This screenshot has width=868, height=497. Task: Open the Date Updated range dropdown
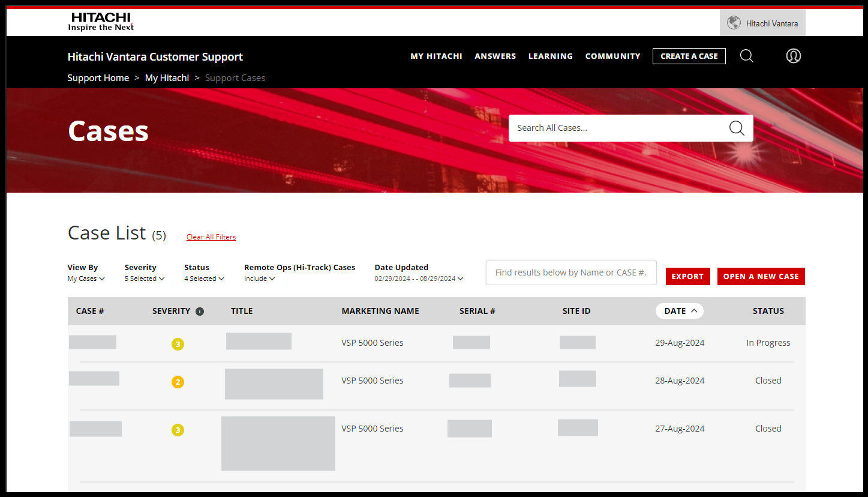point(419,279)
